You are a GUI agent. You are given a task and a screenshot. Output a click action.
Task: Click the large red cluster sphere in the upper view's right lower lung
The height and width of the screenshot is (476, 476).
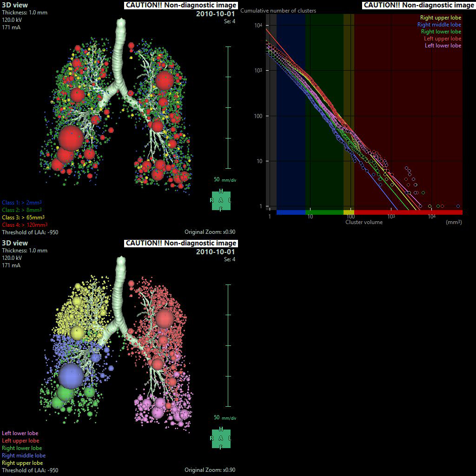pos(71,138)
